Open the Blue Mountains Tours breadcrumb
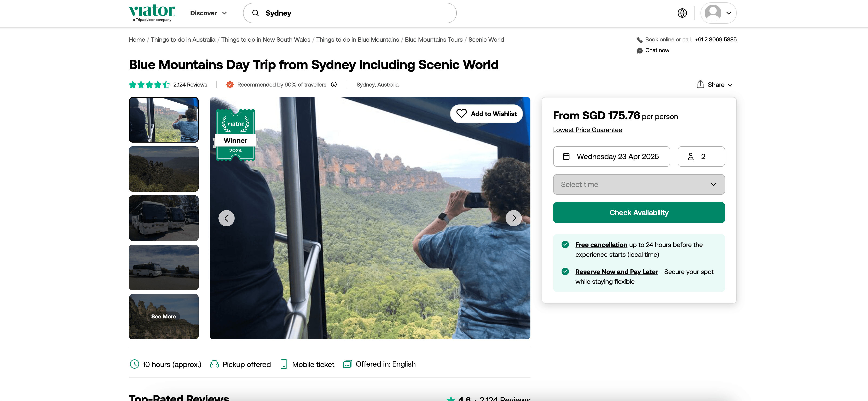 coord(433,40)
